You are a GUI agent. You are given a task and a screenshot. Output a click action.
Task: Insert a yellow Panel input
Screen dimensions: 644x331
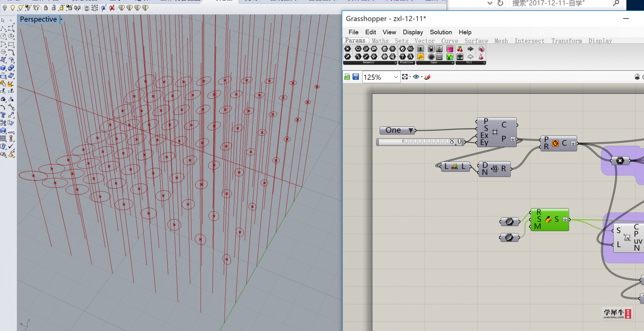420,57
